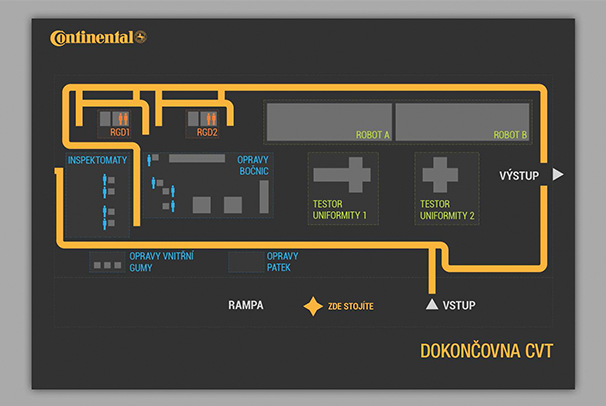The height and width of the screenshot is (406, 606).
Task: Click the cross-shaped Testor Uniformity 2 machine
Action: point(441,174)
